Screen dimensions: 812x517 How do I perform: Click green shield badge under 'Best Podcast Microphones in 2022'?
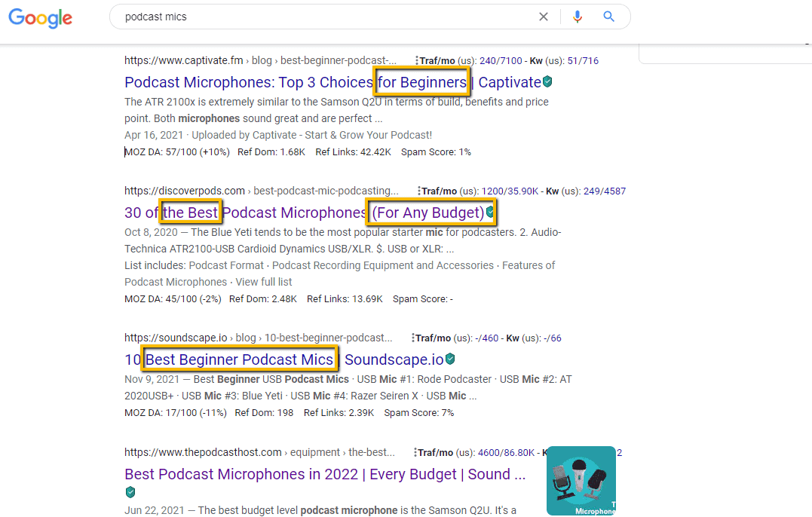[130, 492]
